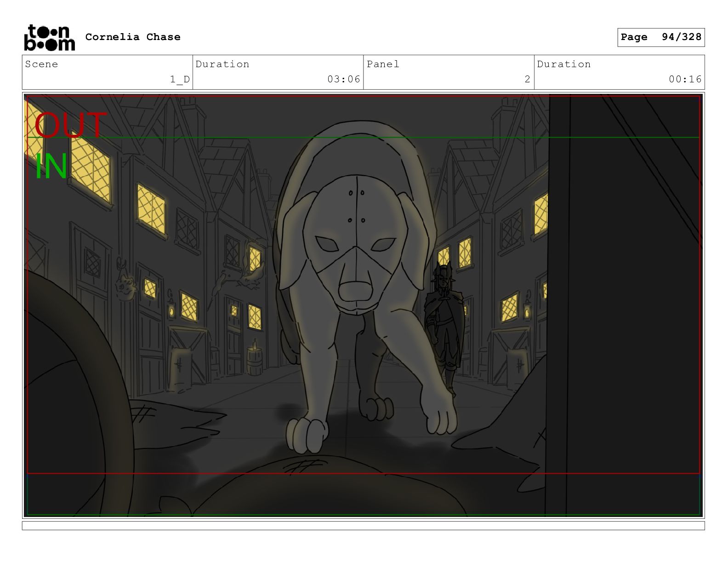The width and height of the screenshot is (728, 563).
Task: Click the scene duration value 03:06
Action: tap(343, 79)
